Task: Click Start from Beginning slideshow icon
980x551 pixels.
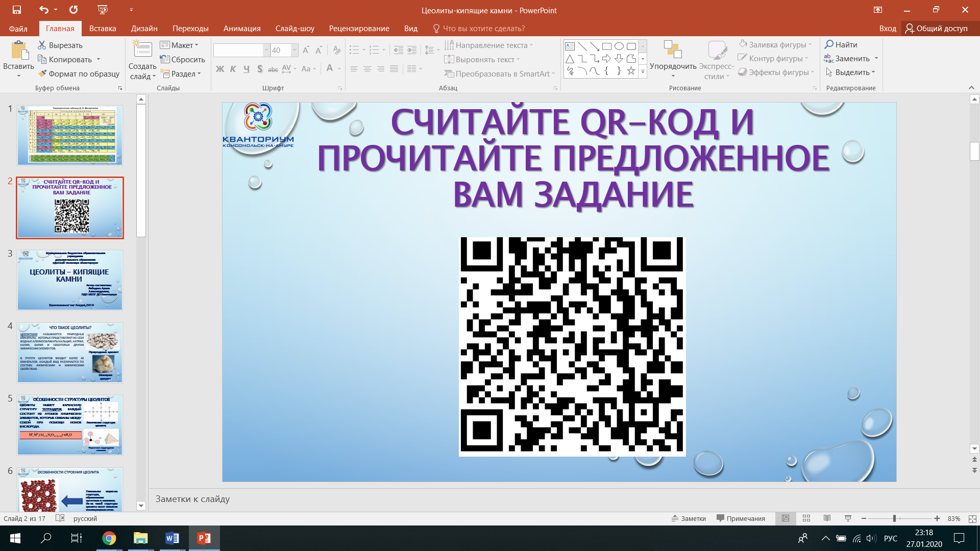Action: point(102,10)
